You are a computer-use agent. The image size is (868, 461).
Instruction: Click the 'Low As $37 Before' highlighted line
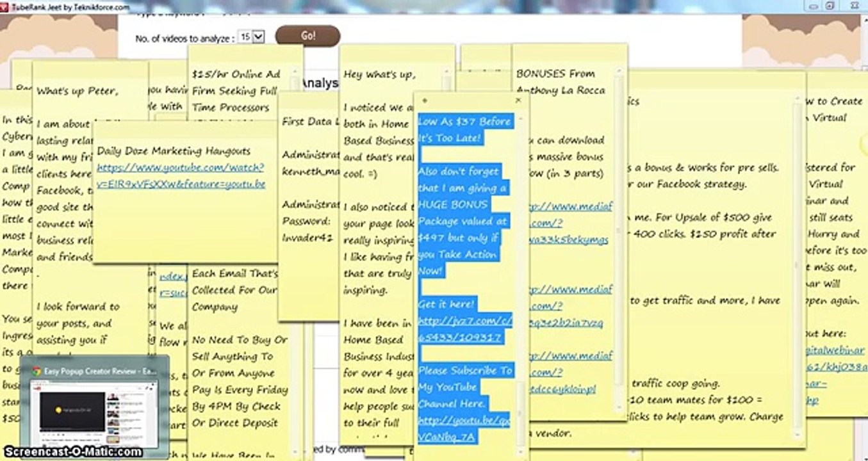464,121
